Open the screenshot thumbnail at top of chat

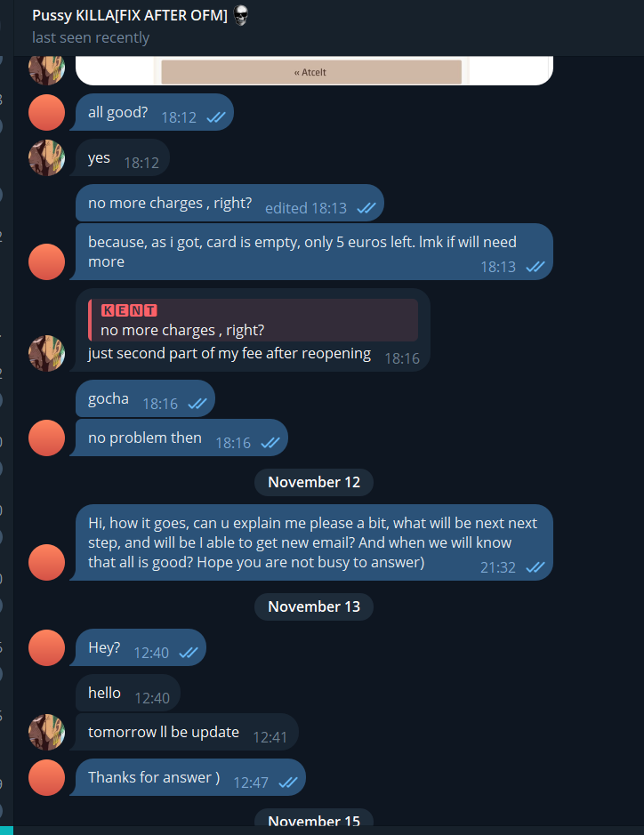(314, 70)
